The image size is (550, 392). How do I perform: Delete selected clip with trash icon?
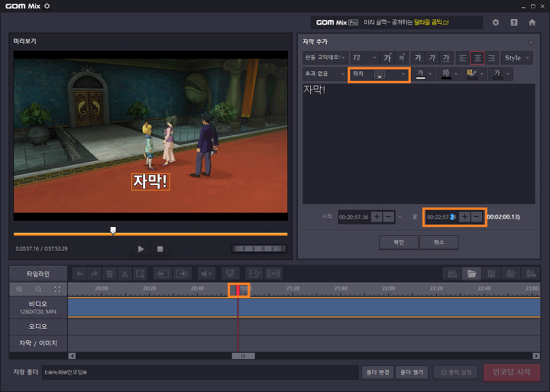click(109, 274)
